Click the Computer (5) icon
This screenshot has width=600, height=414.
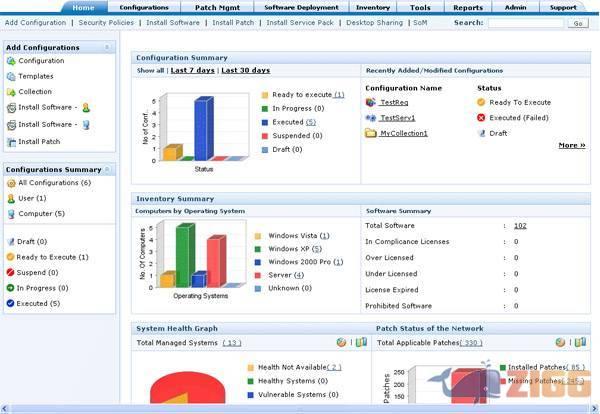[11, 214]
